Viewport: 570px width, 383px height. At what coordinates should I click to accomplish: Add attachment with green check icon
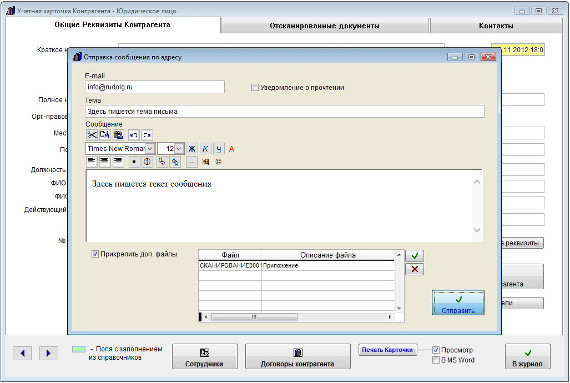pyautogui.click(x=414, y=256)
